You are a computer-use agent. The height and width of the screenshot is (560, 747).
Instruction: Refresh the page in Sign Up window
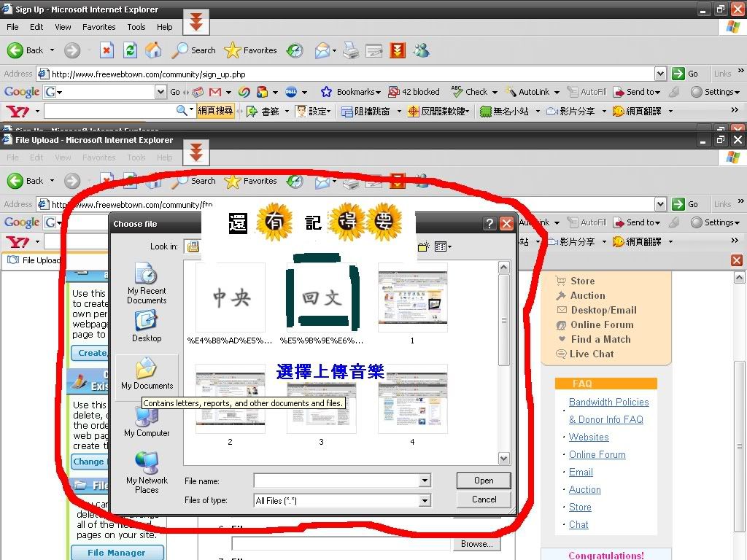pos(130,50)
